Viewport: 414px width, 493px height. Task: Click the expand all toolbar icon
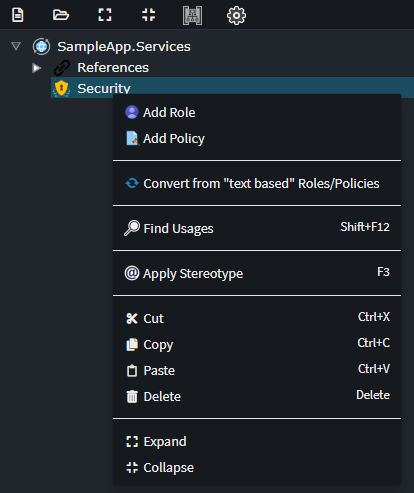(x=105, y=15)
